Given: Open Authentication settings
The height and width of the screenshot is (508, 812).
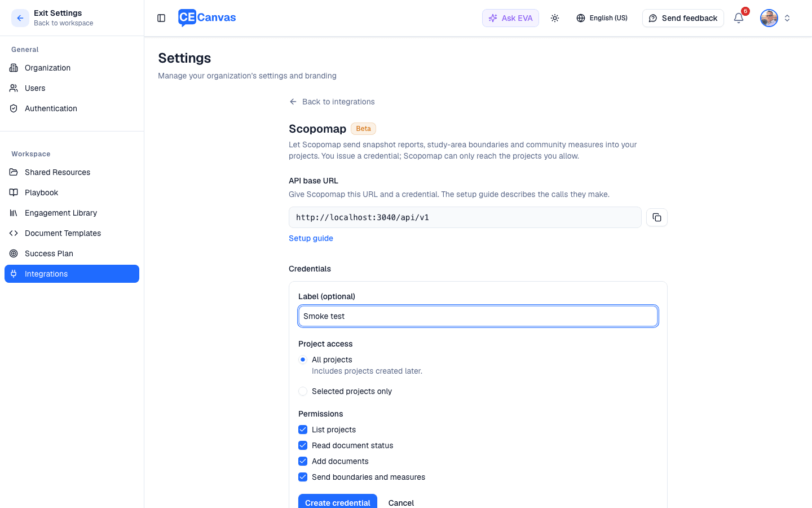Looking at the screenshot, I should (x=72, y=108).
